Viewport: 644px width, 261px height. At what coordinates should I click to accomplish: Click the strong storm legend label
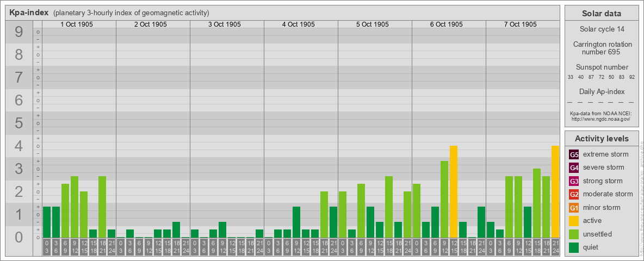(603, 181)
